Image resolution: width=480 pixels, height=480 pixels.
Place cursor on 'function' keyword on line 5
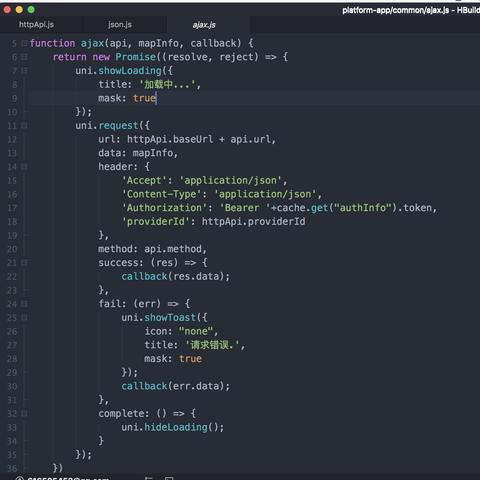pos(52,43)
